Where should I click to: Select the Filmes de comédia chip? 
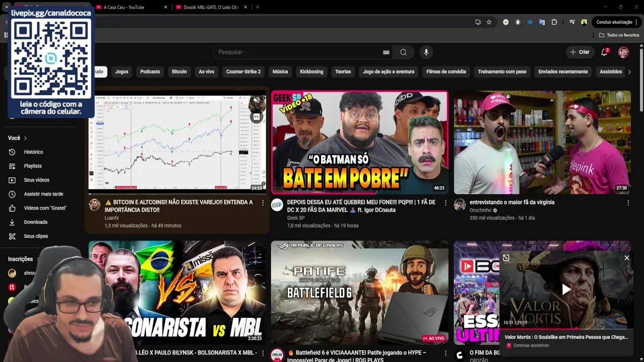click(446, 72)
